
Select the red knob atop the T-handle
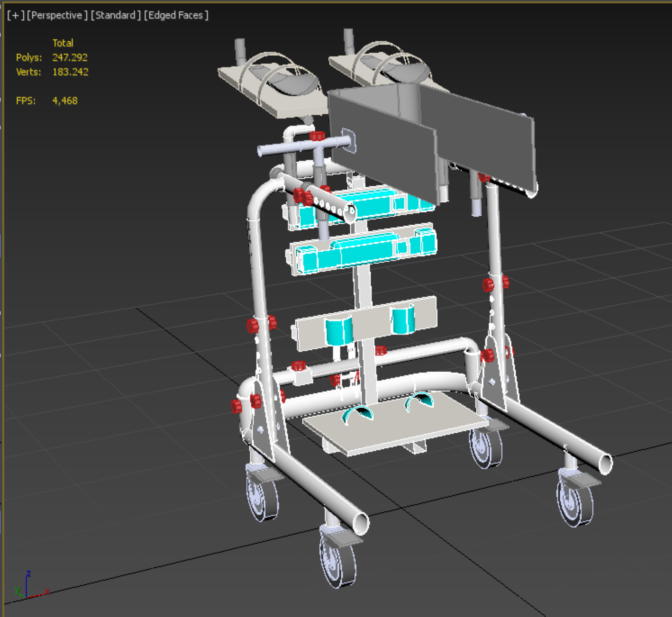(x=317, y=135)
